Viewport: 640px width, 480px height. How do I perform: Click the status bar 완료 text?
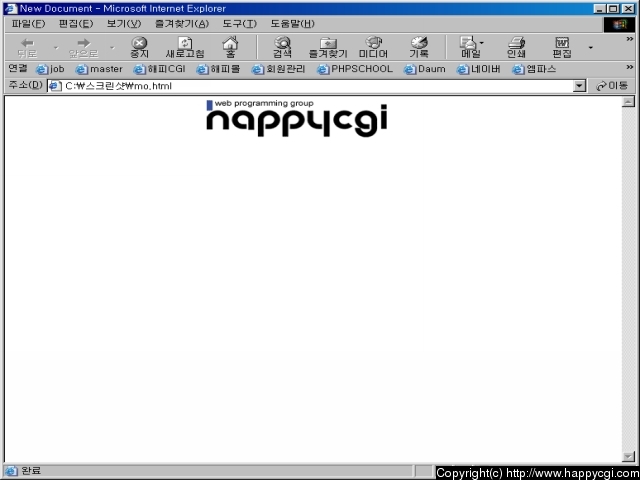pos(31,471)
